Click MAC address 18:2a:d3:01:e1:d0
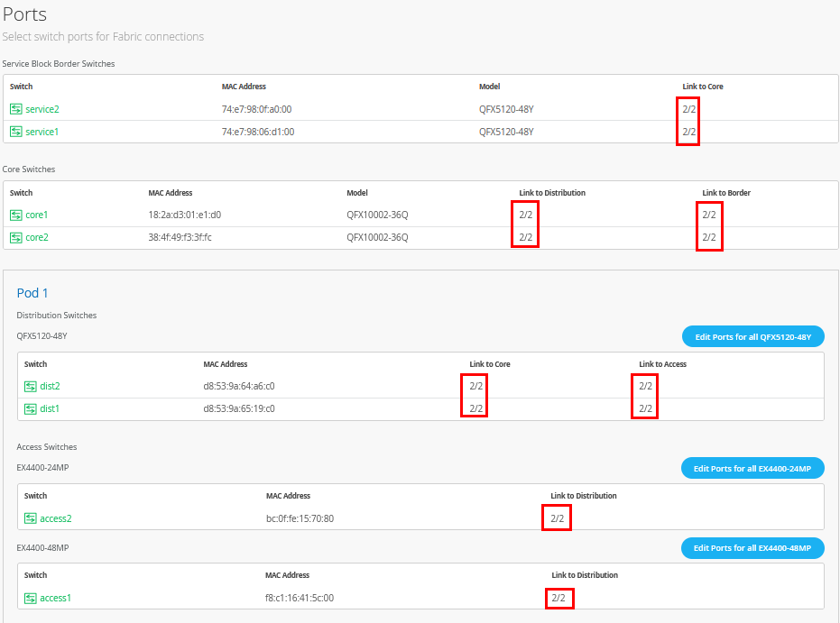 (x=184, y=215)
